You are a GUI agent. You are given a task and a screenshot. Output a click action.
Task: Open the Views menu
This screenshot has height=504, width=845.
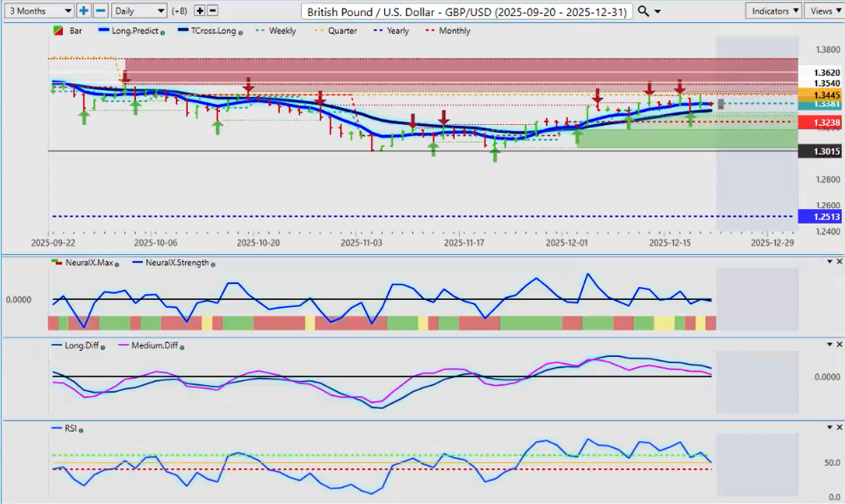(x=824, y=11)
